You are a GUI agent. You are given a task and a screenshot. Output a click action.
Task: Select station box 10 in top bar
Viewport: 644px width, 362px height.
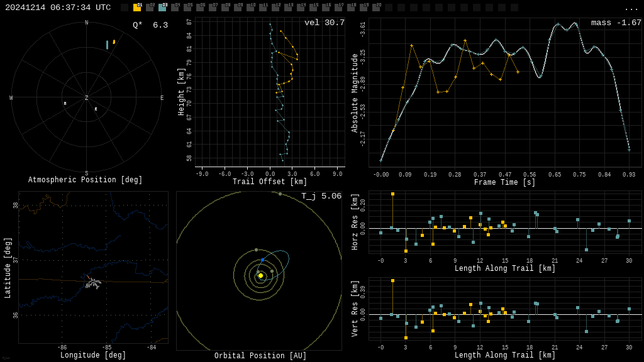250,8
